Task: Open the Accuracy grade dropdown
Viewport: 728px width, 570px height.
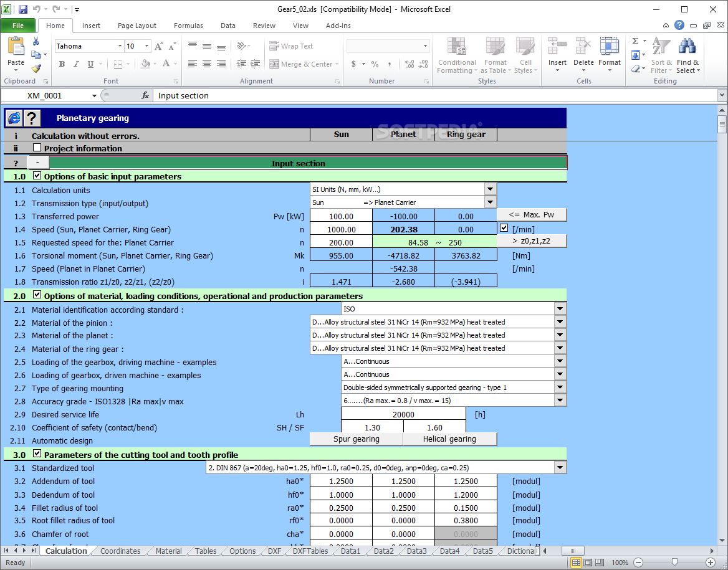Action: point(560,400)
